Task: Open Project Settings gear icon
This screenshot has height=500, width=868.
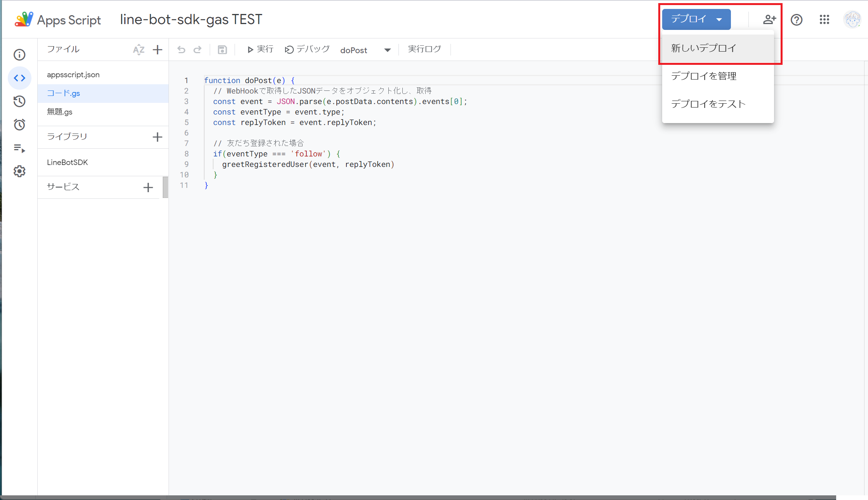Action: pyautogui.click(x=19, y=171)
